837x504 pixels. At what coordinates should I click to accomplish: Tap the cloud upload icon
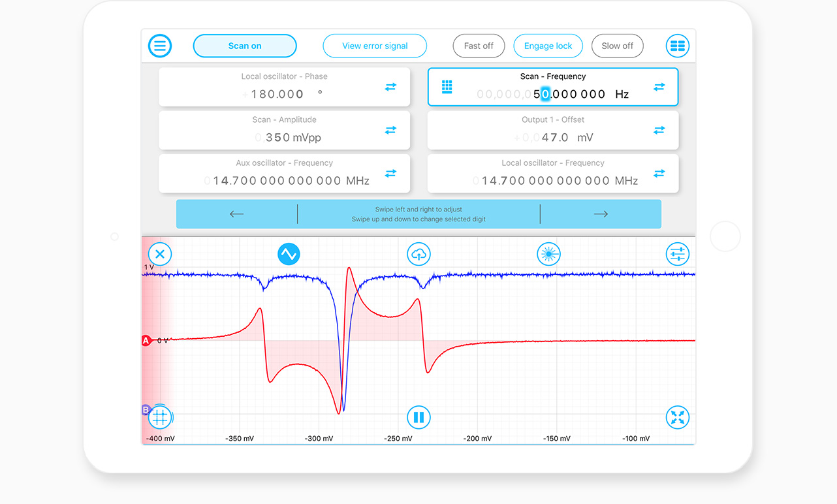point(419,254)
